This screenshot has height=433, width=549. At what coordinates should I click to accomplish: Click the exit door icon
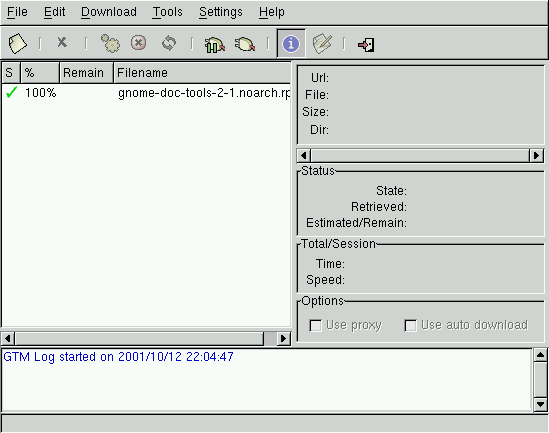pyautogui.click(x=366, y=44)
